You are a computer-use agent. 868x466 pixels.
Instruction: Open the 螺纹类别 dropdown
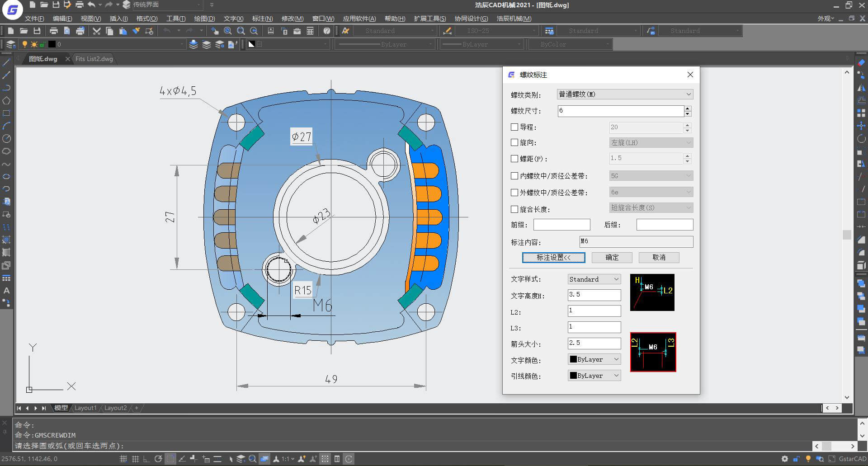tap(625, 94)
